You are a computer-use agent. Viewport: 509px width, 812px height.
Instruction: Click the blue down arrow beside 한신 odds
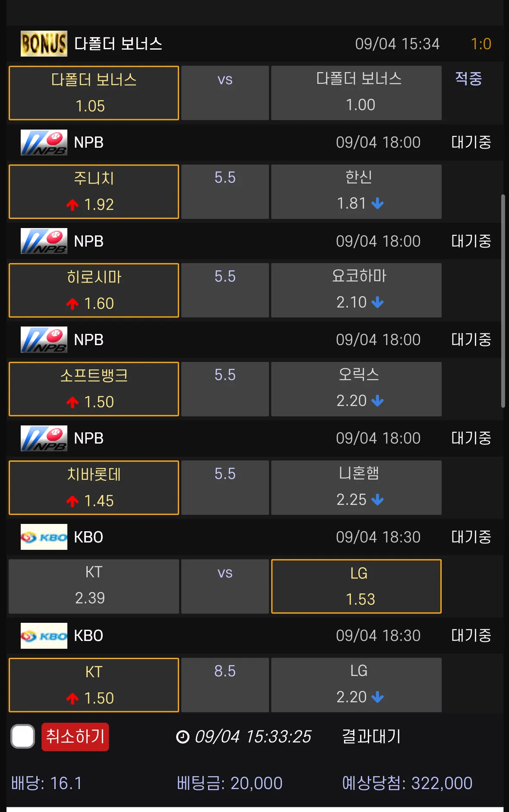pos(377,203)
